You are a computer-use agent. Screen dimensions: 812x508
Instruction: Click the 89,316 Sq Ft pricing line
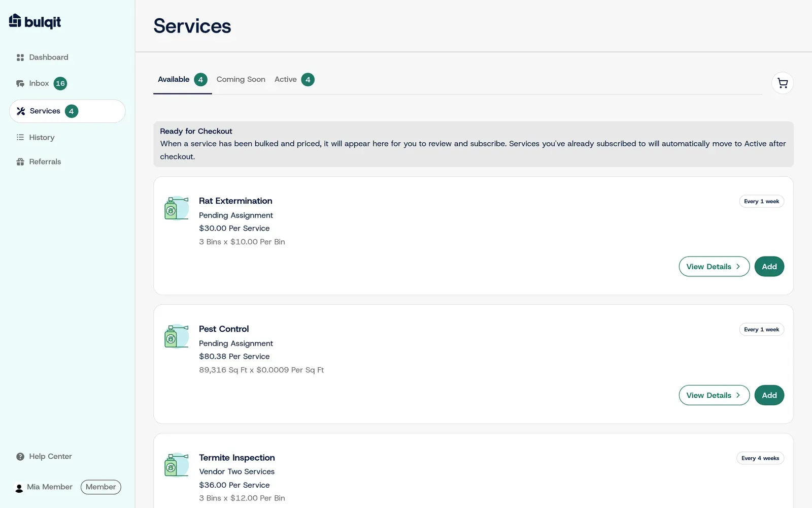261,370
